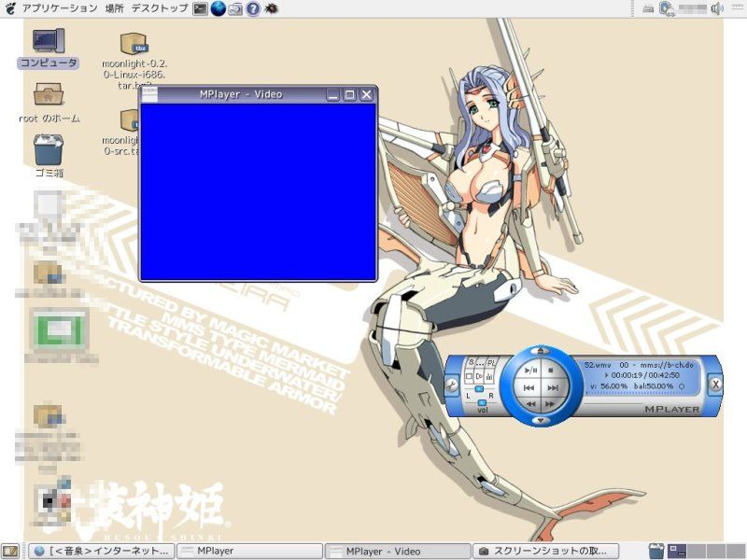Screen dimensions: 747x560
Task: Minimize the MPlayer - Video window
Action: (x=333, y=95)
